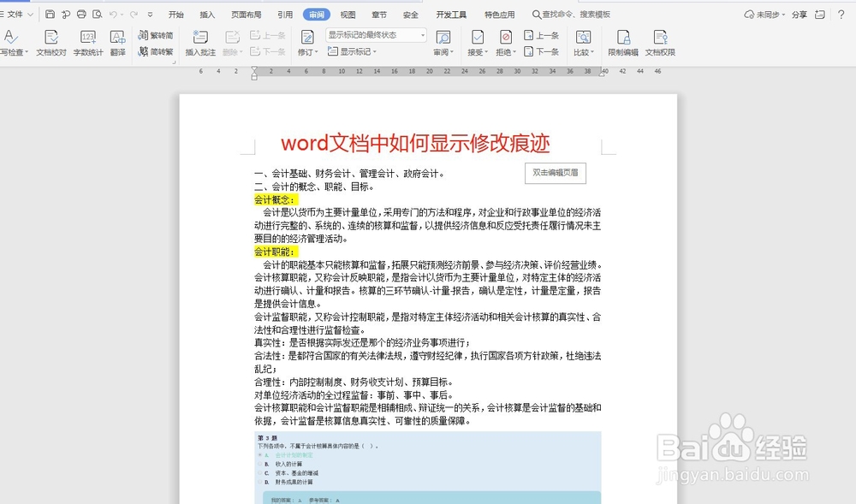Go to previous comment (上一条) in comment group
The width and height of the screenshot is (856, 504).
[x=267, y=35]
